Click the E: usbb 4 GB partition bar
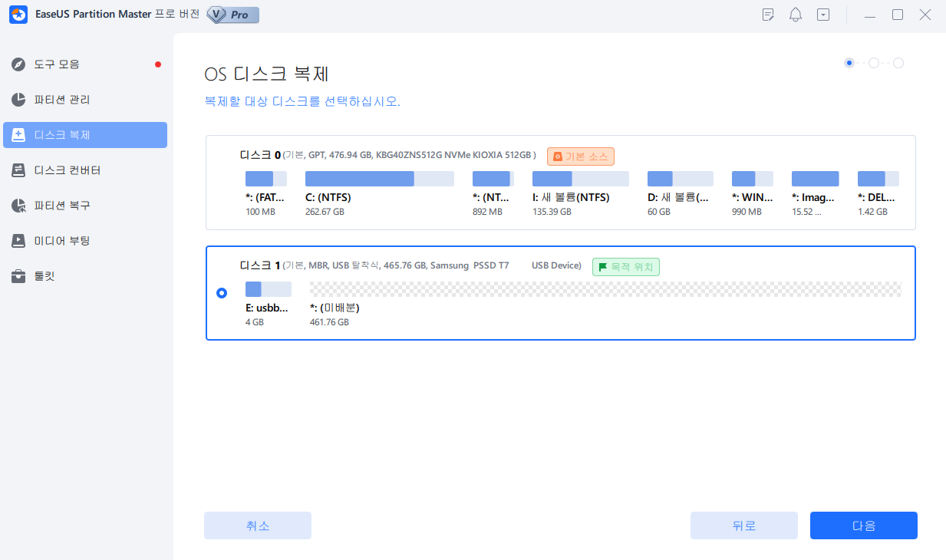The height and width of the screenshot is (560, 946). [x=269, y=289]
